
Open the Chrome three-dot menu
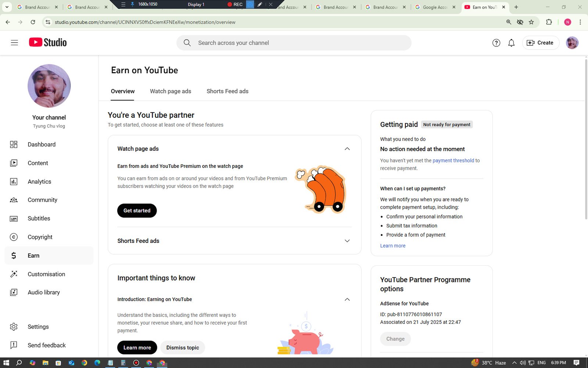click(580, 22)
